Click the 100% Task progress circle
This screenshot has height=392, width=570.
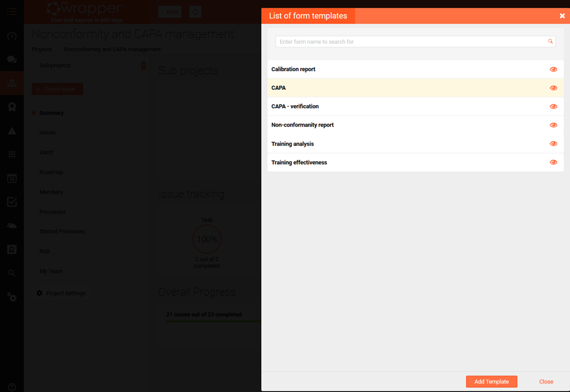pyautogui.click(x=207, y=239)
